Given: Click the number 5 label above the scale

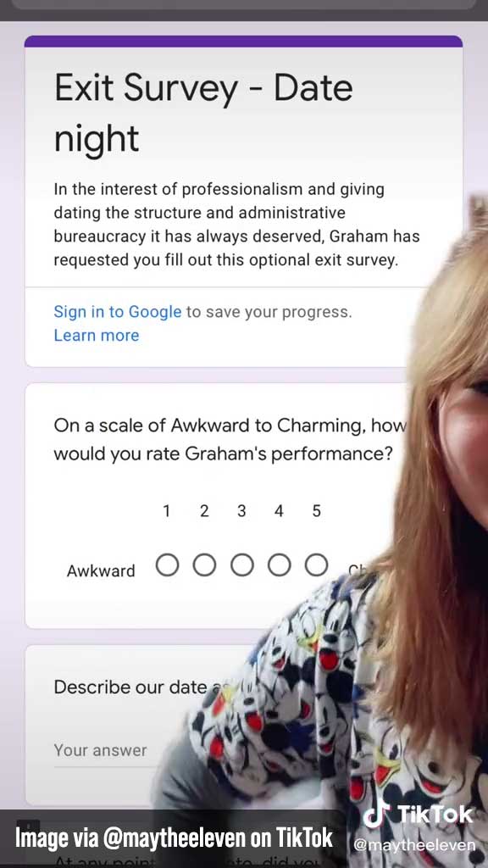Looking at the screenshot, I should tap(317, 511).
